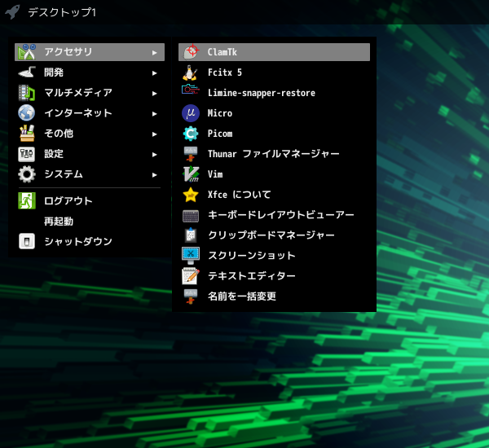Screen dimensions: 489x448
Task: Click the スクリーンショット monitor scissors icon
Action: 191,255
